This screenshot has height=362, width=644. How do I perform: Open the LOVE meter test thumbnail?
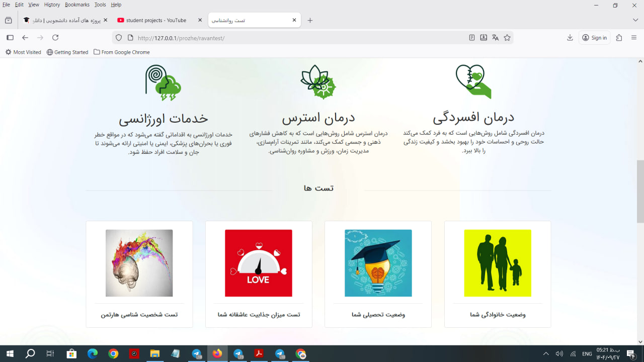click(258, 263)
